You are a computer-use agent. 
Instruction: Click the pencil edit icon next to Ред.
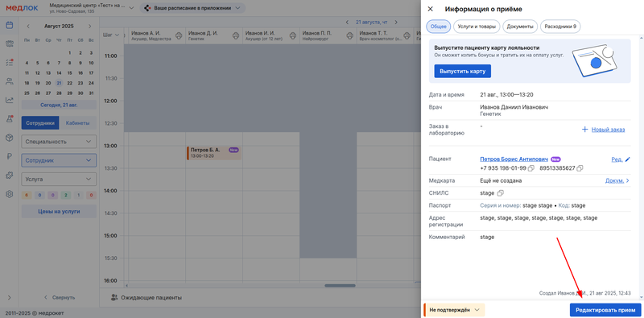(627, 159)
